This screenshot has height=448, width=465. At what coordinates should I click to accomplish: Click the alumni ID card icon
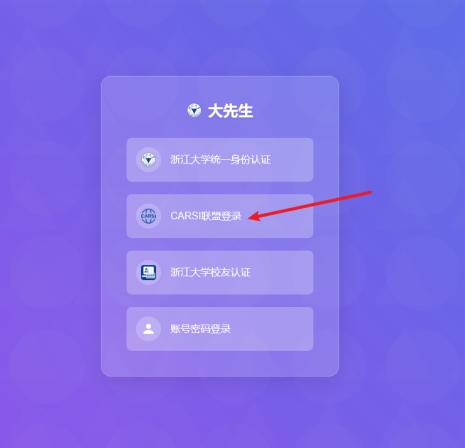(148, 272)
